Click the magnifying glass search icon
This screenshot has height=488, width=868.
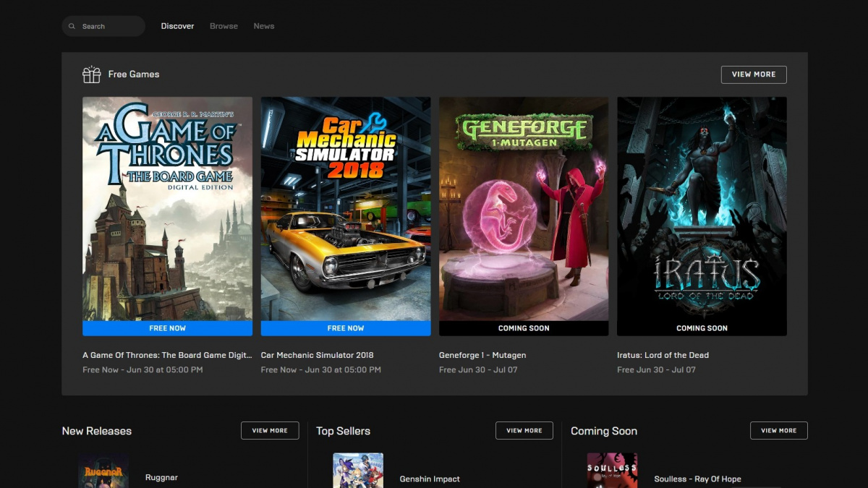pyautogui.click(x=72, y=27)
